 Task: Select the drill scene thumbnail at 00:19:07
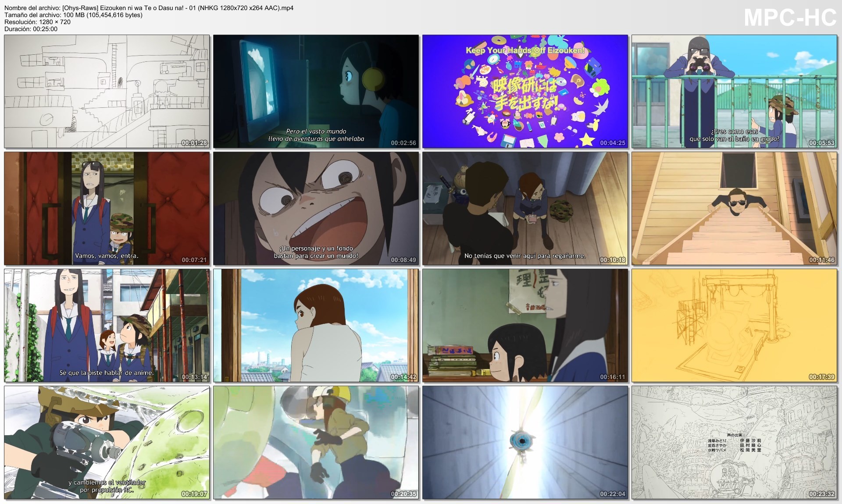[x=107, y=442]
